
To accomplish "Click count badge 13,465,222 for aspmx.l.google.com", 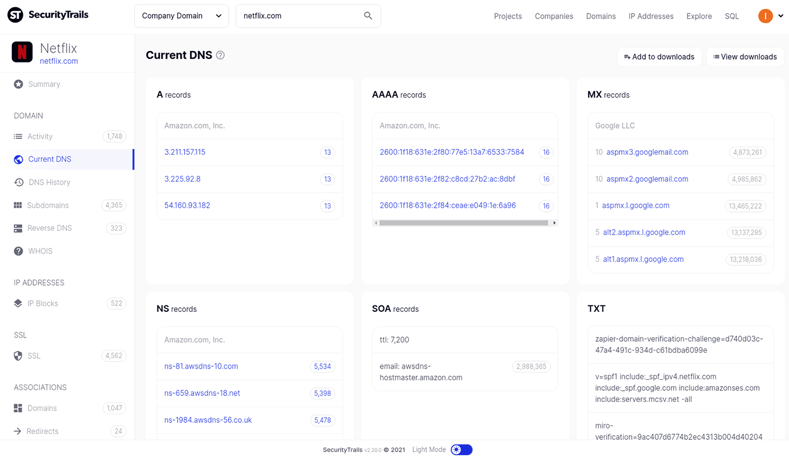I will point(745,206).
